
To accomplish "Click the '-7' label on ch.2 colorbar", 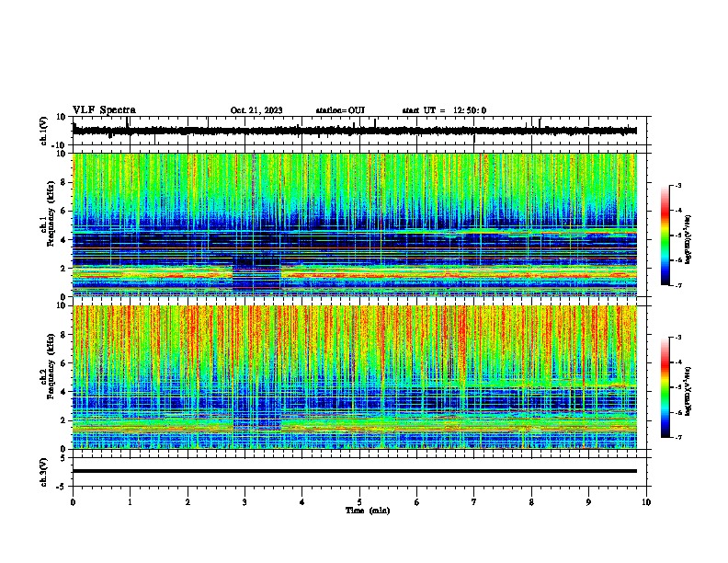I will (678, 437).
